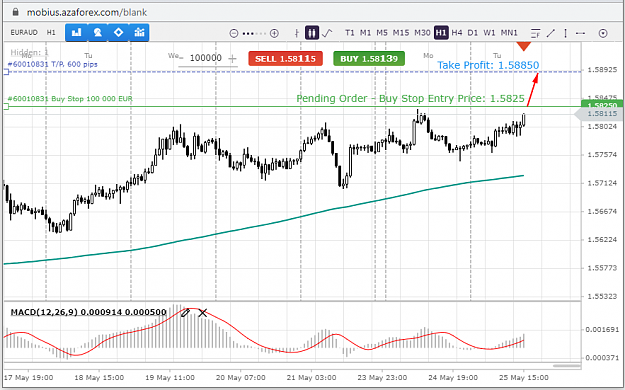Click the 1.57124 price axis label
Screen dimensions: 625x390
pos(602,183)
